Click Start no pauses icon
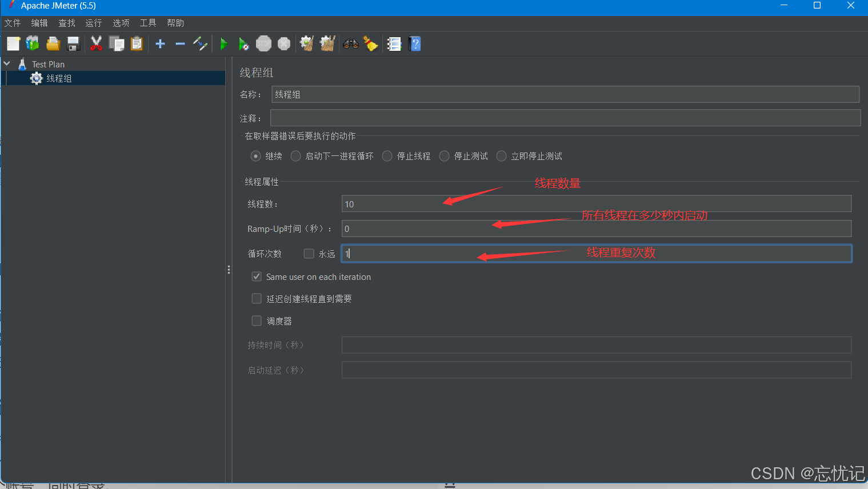Image resolution: width=868 pixels, height=489 pixels. coord(243,43)
